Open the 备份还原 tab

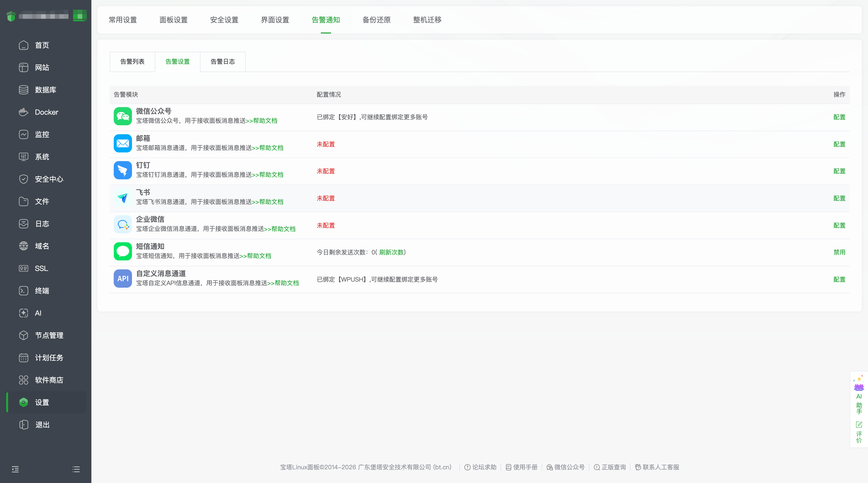click(x=376, y=20)
